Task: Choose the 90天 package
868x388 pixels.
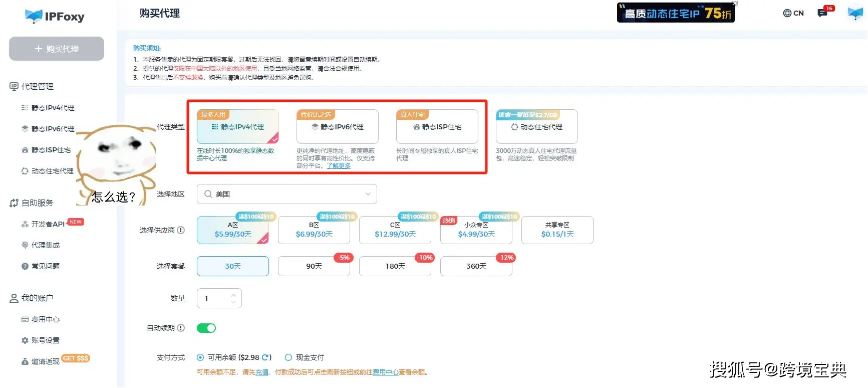Action: click(x=314, y=266)
